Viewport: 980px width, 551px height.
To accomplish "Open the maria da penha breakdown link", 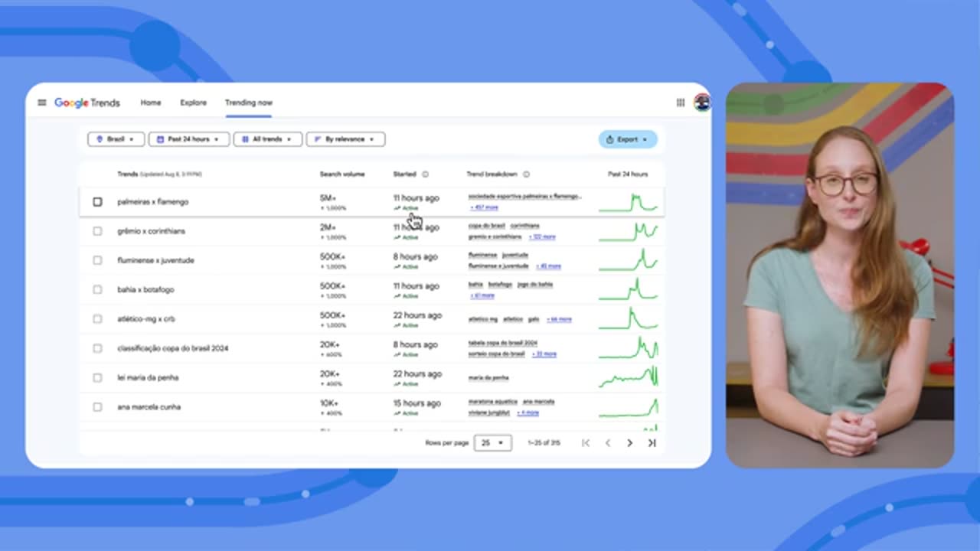I will click(x=488, y=377).
